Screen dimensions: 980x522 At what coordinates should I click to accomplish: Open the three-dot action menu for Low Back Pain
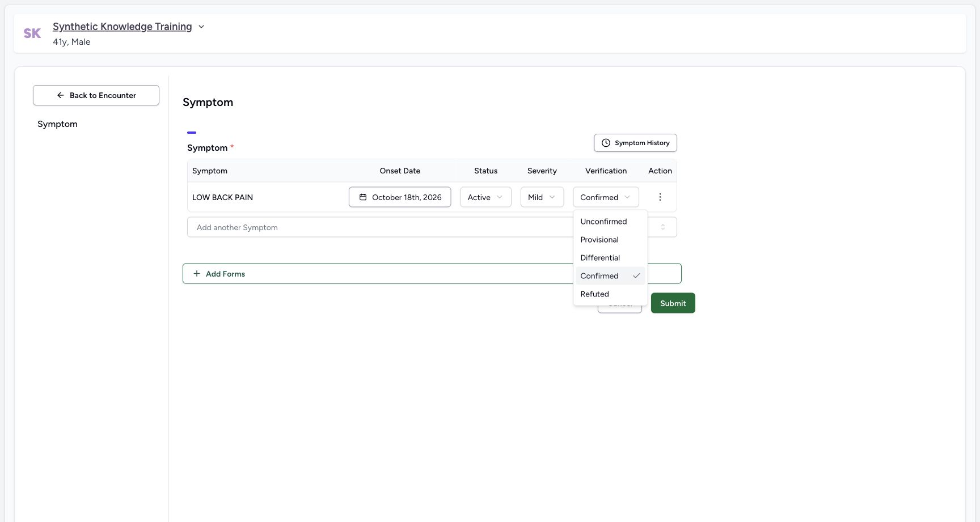pyautogui.click(x=660, y=197)
